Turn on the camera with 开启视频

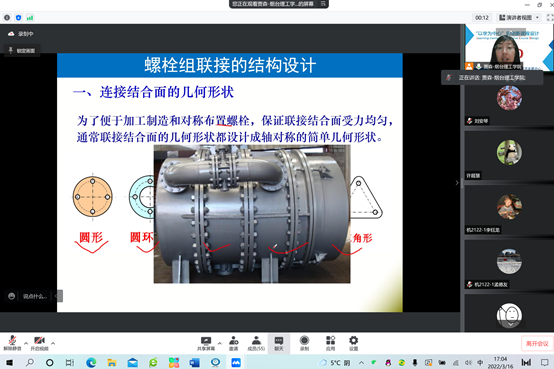pos(39,343)
